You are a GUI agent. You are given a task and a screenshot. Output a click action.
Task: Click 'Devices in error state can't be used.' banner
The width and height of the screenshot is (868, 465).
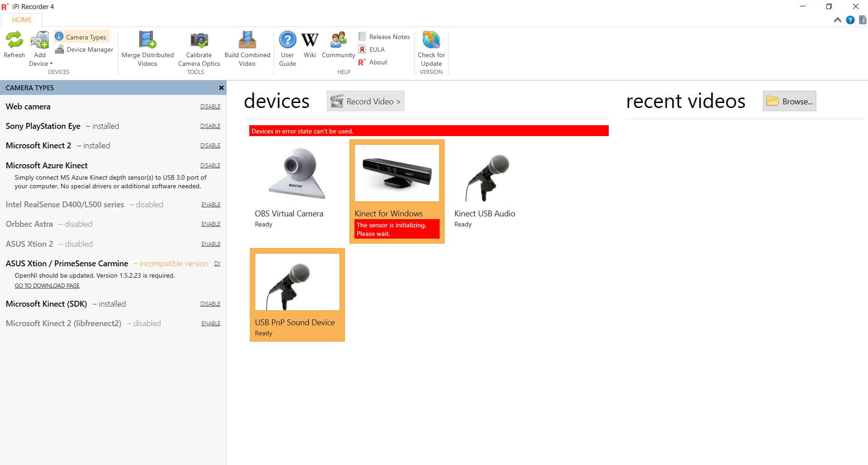click(x=429, y=131)
